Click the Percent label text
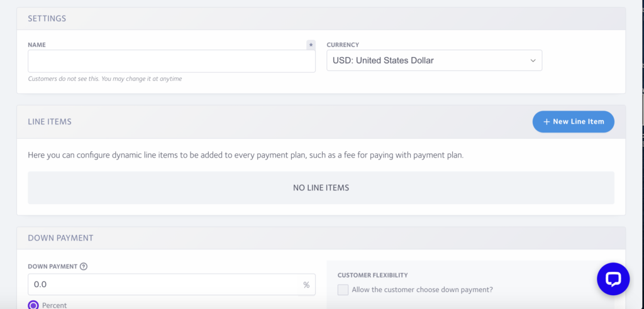 [x=55, y=305]
